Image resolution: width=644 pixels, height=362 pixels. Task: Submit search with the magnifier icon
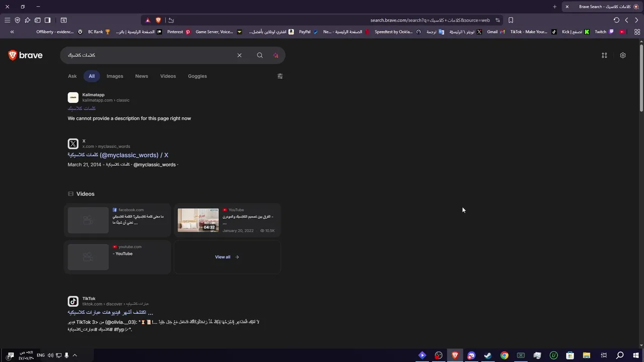click(x=260, y=55)
